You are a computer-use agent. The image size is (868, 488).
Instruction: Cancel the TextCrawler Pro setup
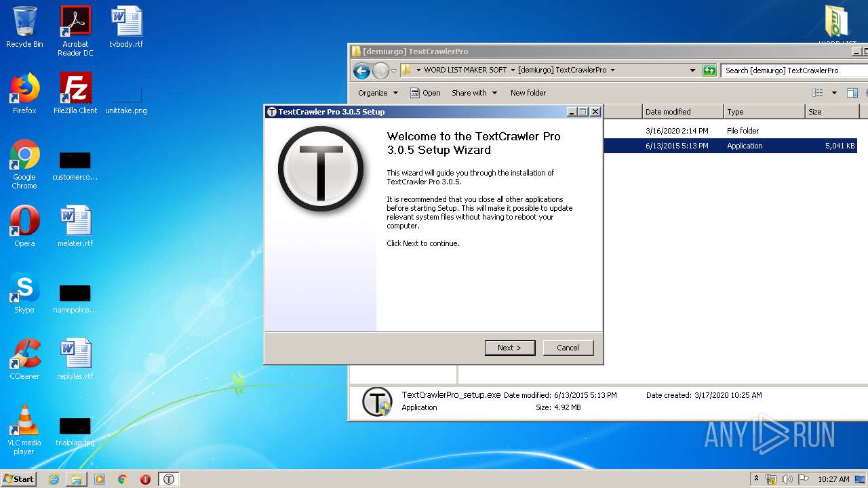tap(568, 348)
